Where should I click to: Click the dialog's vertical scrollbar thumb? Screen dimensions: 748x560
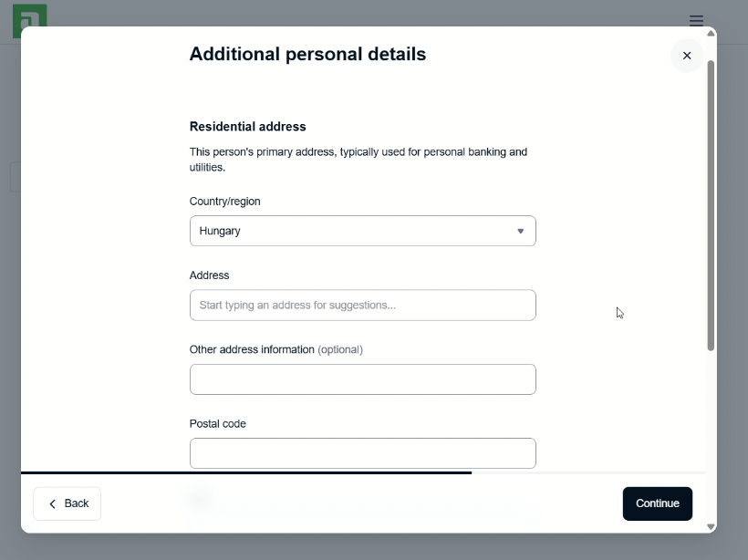[x=711, y=205]
